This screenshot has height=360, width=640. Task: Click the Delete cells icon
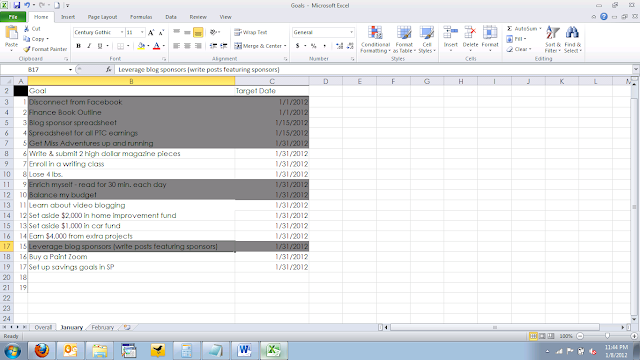point(470,33)
